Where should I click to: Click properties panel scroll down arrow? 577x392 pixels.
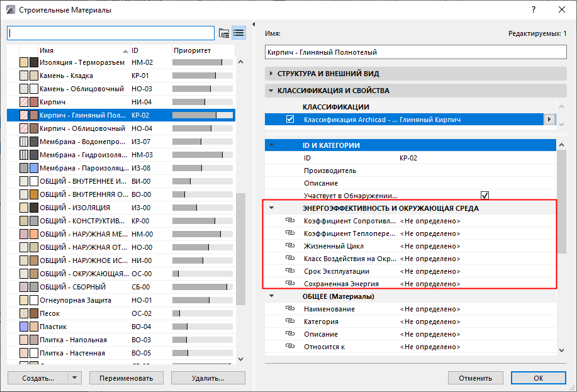(x=561, y=350)
